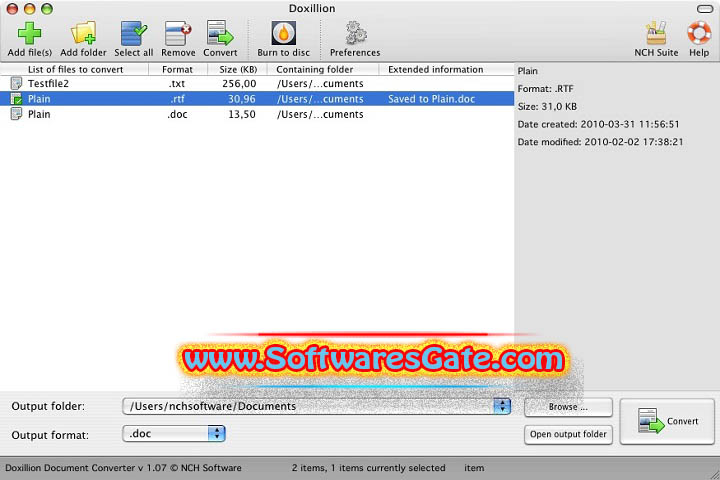Image resolution: width=720 pixels, height=480 pixels.
Task: Open the Output folder path dropdown arrow
Action: [501, 406]
